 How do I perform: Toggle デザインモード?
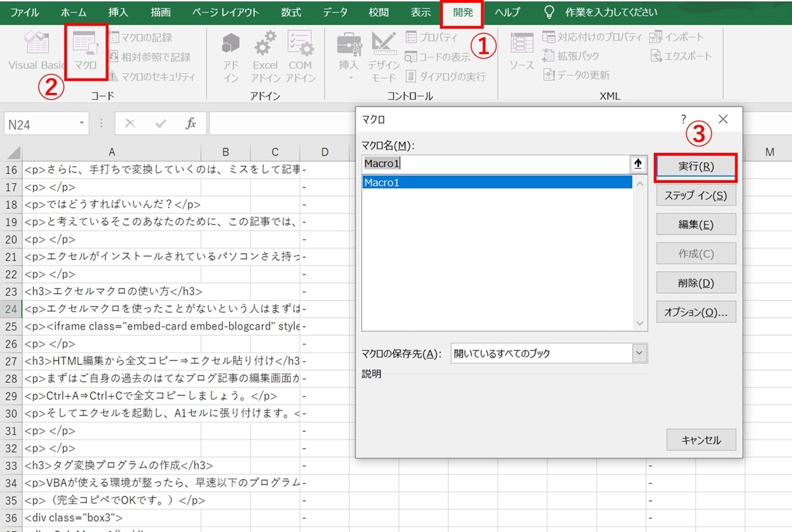coord(383,58)
